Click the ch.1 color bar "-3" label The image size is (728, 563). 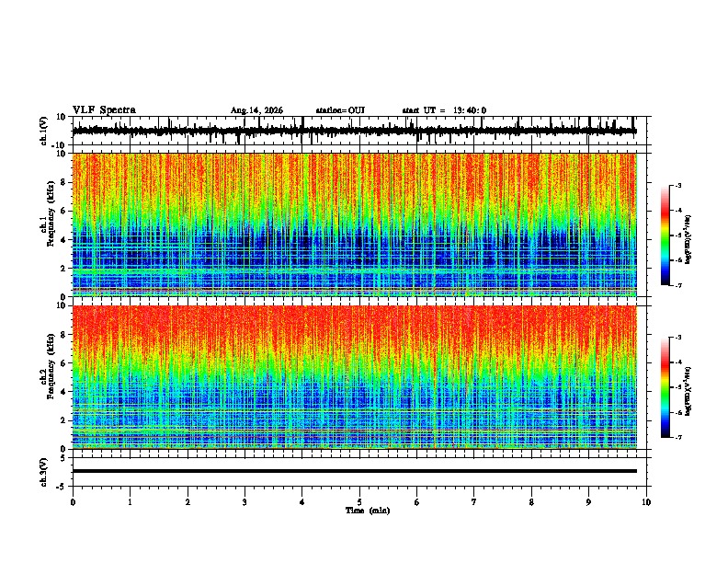[x=677, y=186]
